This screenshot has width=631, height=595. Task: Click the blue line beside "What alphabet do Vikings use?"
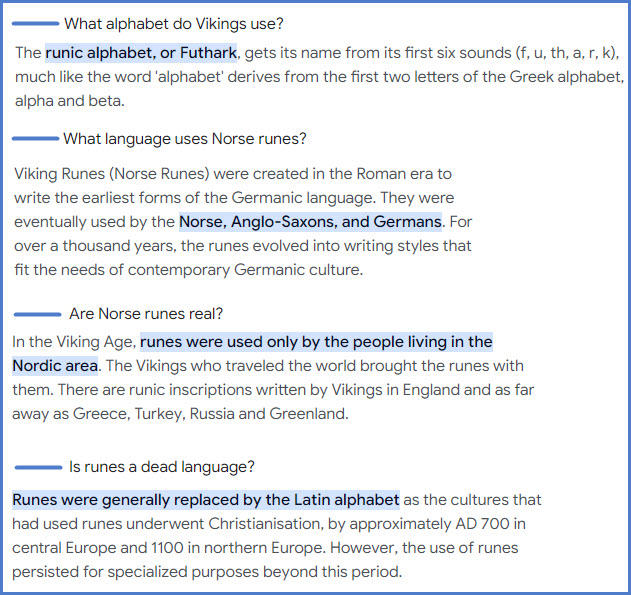pos(34,22)
